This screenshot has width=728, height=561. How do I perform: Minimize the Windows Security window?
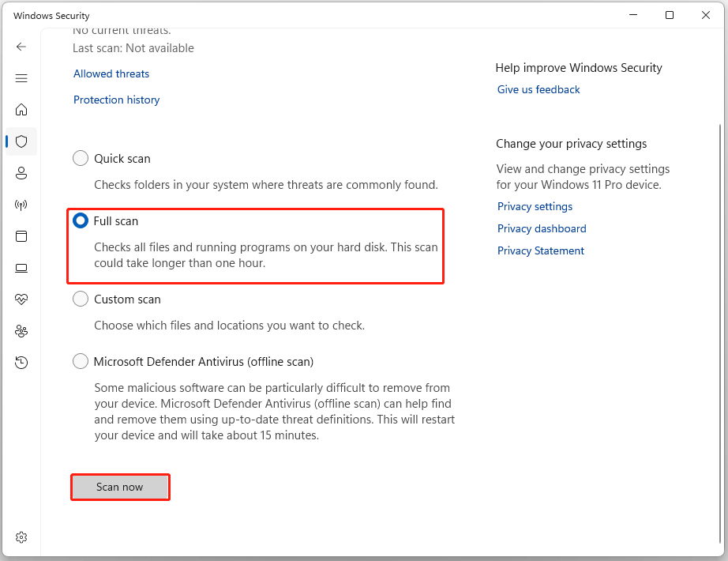pos(633,15)
